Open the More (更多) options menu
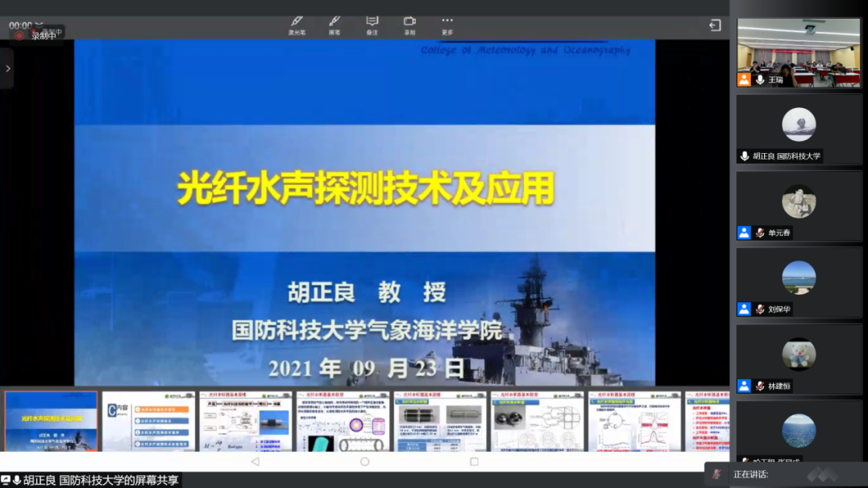The width and height of the screenshot is (868, 488). (x=447, y=23)
